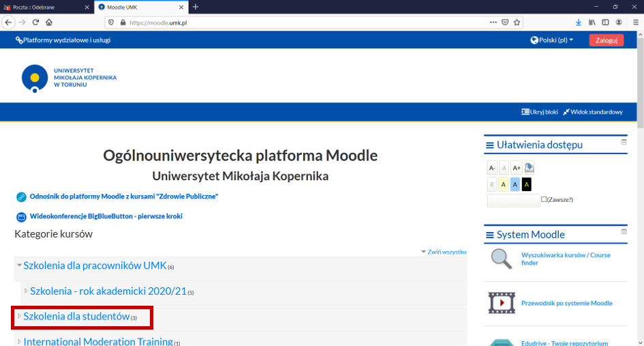The image size is (644, 346).
Task: Open Platformy wydziałowe i usługi menu
Action: pyautogui.click(x=63, y=40)
